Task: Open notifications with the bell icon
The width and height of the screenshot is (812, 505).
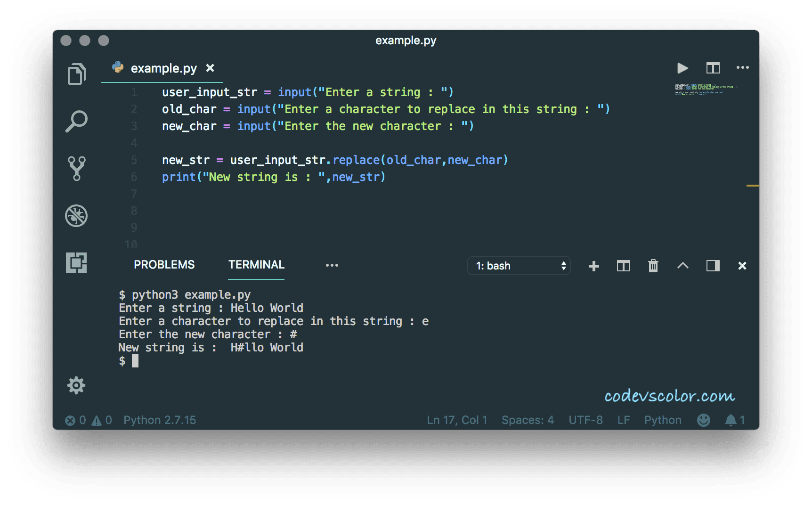Action: 734,420
